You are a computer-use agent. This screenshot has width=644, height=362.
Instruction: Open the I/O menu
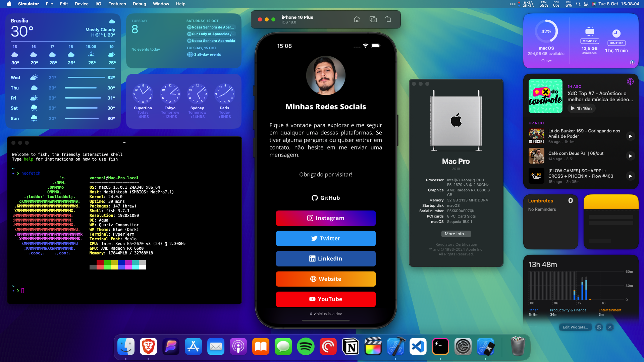click(x=98, y=4)
